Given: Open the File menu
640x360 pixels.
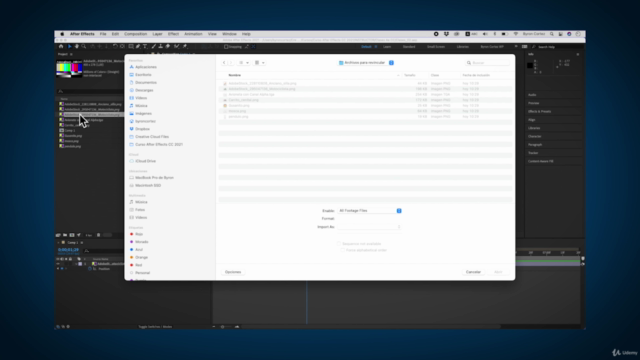Looking at the screenshot, I should point(103,34).
